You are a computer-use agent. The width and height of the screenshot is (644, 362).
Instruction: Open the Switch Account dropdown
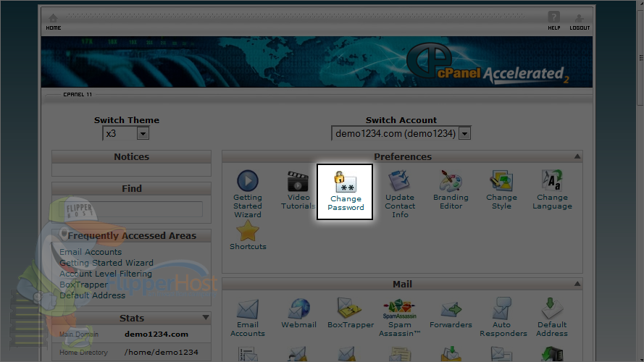pos(401,133)
